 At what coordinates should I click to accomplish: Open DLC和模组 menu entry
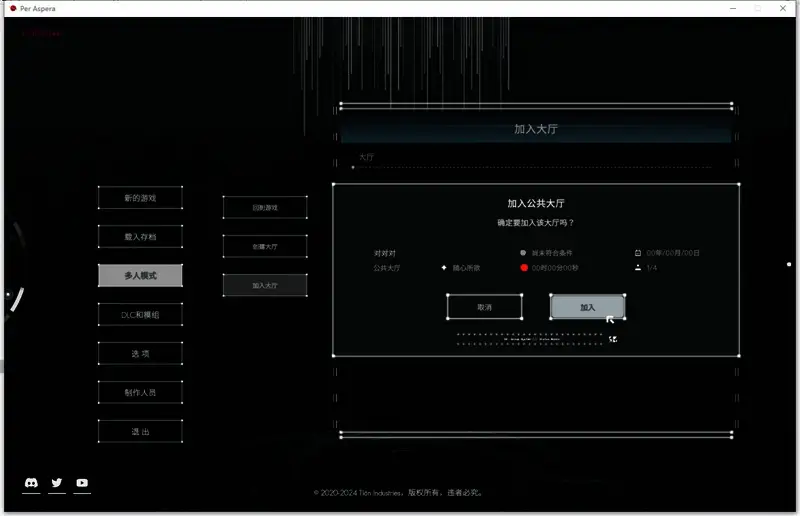[140, 315]
